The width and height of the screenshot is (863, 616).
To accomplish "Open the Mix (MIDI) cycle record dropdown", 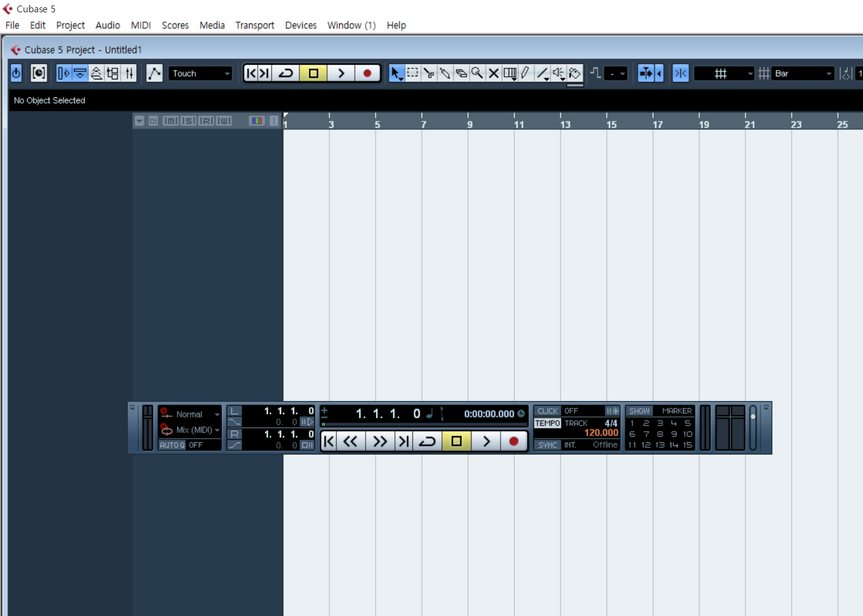I will pyautogui.click(x=190, y=430).
